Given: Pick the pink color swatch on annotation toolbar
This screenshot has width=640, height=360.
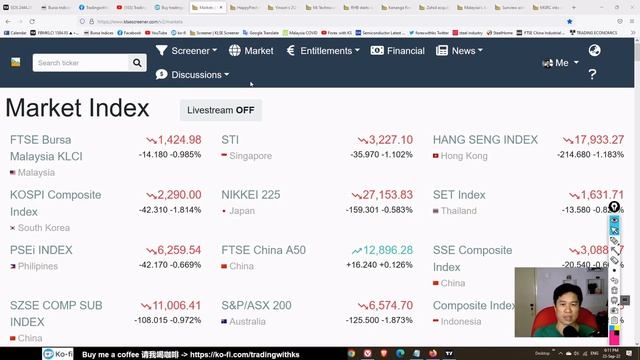Looking at the screenshot, I should 613,338.
